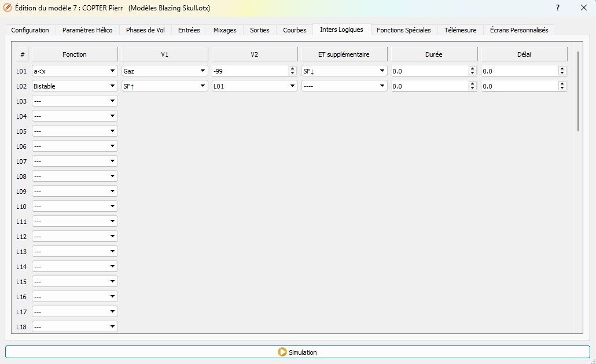Open L01 Fonction dropdown showing a<x
This screenshot has height=364, width=596.
[74, 71]
